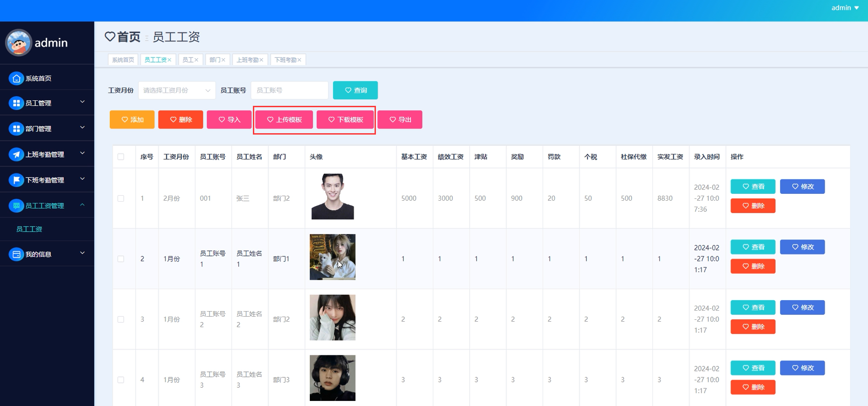The height and width of the screenshot is (406, 868).
Task: Click the orange 添加 button
Action: coord(132,120)
